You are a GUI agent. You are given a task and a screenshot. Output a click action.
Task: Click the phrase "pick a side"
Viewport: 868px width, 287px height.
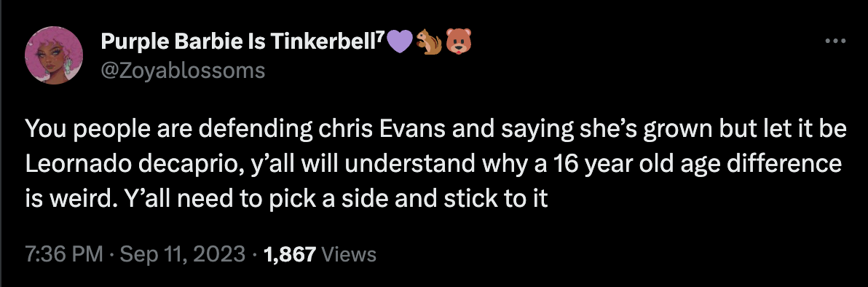tap(327, 199)
